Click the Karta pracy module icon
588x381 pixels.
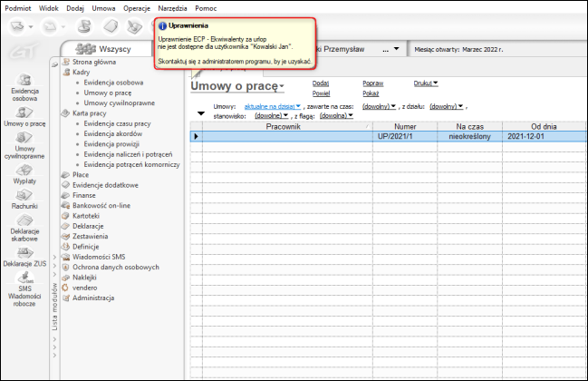point(65,113)
